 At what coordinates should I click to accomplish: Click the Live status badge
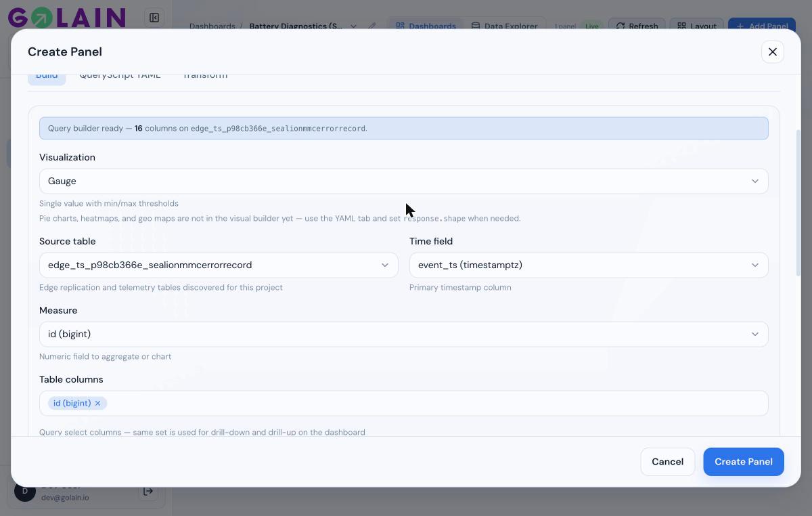point(592,26)
